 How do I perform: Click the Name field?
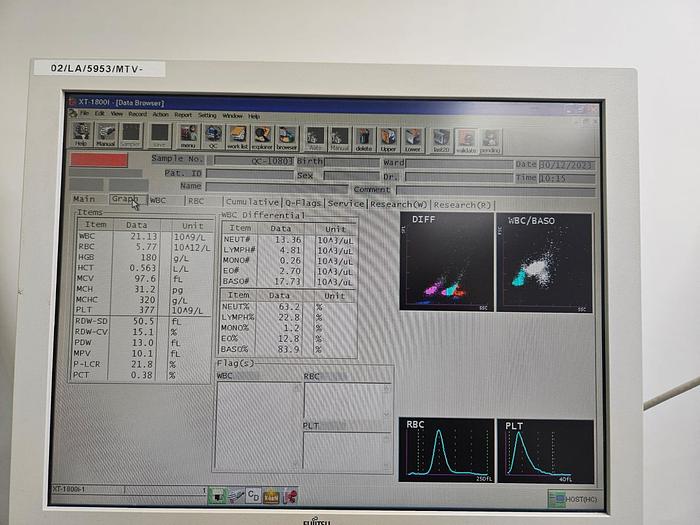point(276,188)
